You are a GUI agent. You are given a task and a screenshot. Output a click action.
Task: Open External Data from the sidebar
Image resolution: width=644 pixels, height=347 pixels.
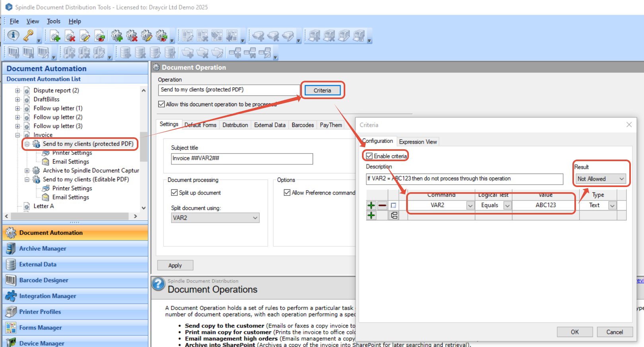click(x=76, y=265)
